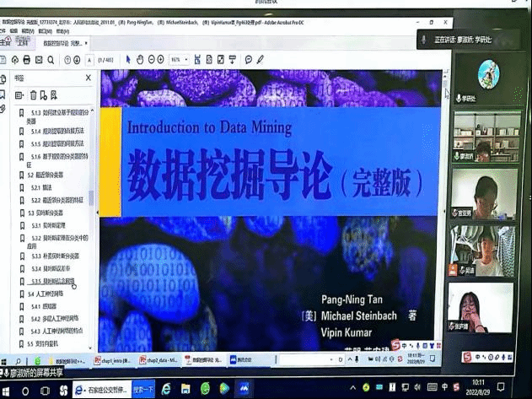Click the Zoom Out minus icon
The width and height of the screenshot is (532, 399).
tap(151, 60)
